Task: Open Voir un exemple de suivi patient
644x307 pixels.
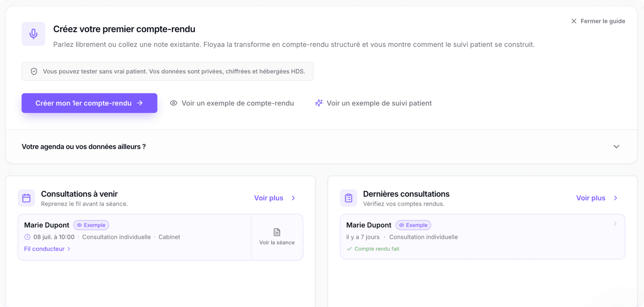Action: (373, 103)
